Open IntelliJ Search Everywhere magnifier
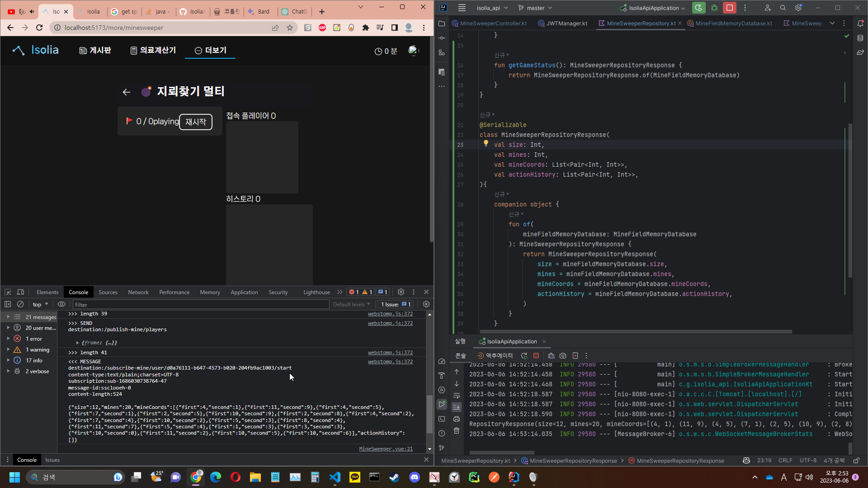The width and height of the screenshot is (868, 488). [x=783, y=8]
